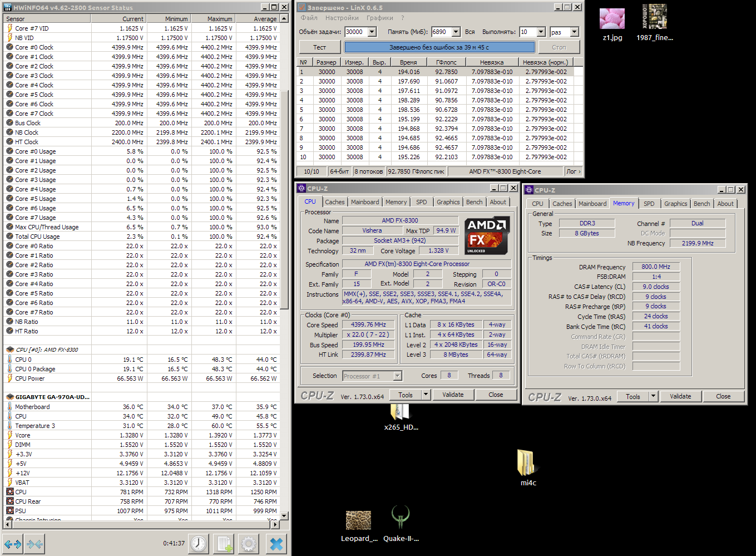Screen dimensions: 756x556
Task: Select the HT Ratio sensor row label
Action: (27, 331)
